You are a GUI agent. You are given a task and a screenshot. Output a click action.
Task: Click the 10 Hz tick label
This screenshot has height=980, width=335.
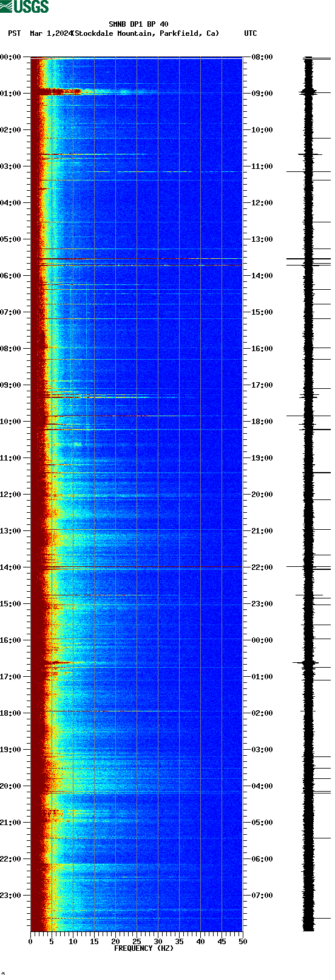pos(73,942)
